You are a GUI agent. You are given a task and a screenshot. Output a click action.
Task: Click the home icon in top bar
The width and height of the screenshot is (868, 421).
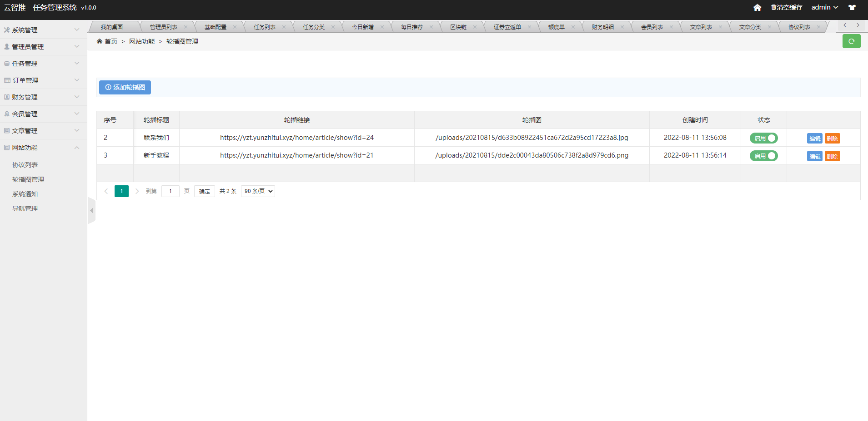click(x=757, y=8)
